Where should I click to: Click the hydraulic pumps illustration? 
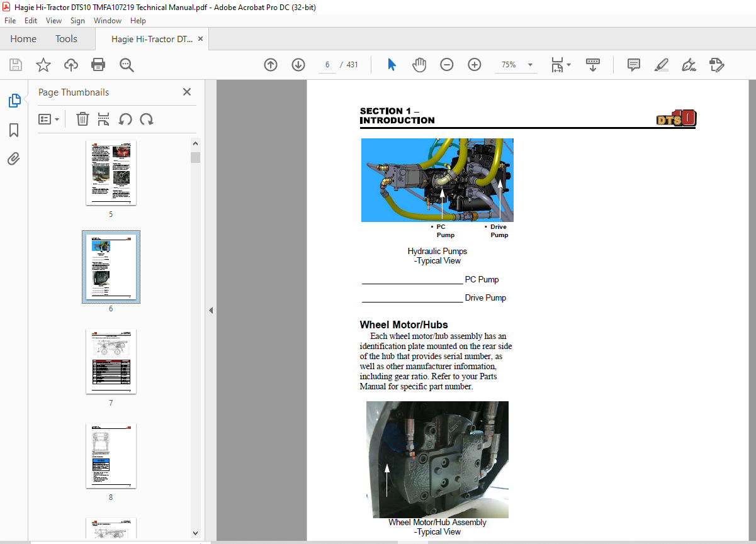pos(437,180)
